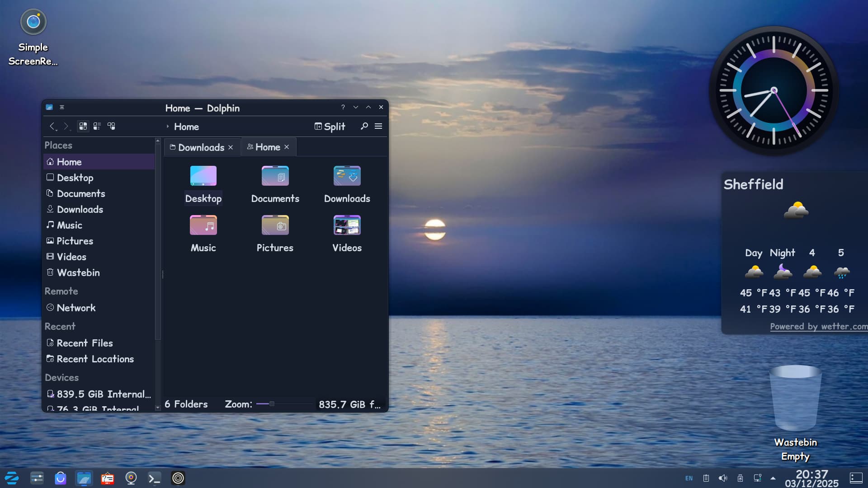Open the volume icon in system tray
This screenshot has width=868, height=488.
pyautogui.click(x=723, y=478)
